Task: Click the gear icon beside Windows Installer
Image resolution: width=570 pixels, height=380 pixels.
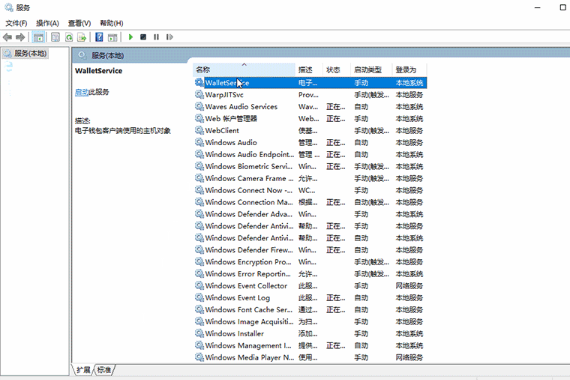Action: pyautogui.click(x=199, y=333)
